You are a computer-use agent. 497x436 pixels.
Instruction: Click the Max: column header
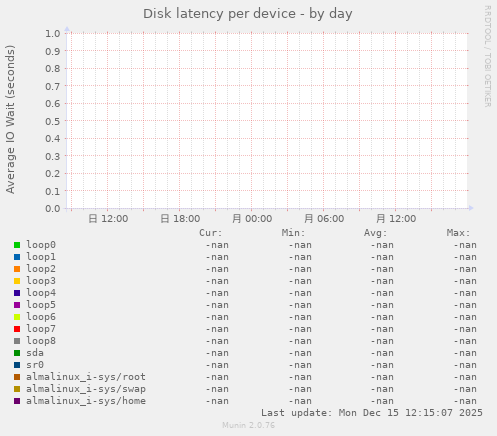tap(459, 233)
